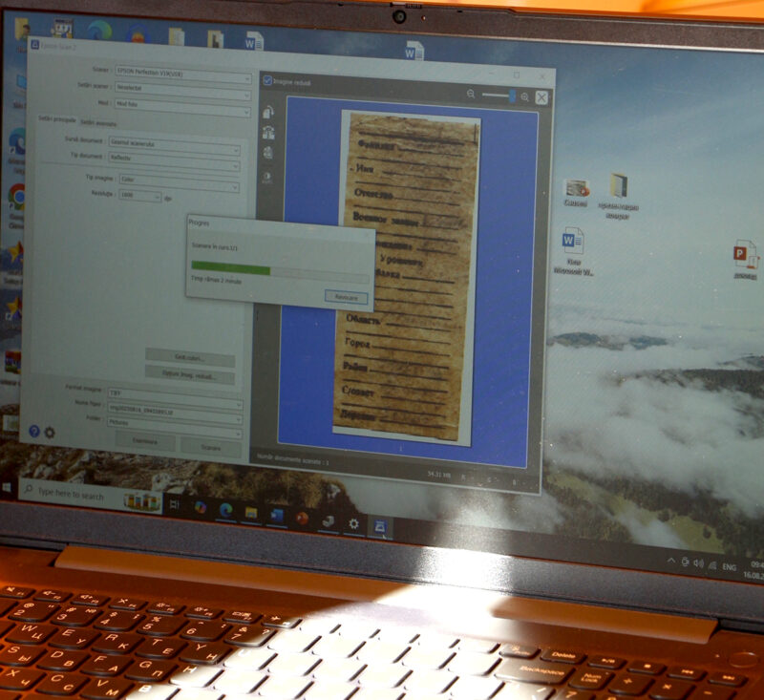Image resolution: width=764 pixels, height=700 pixels.
Task: Click the volume icon in system tray
Action: tap(699, 563)
